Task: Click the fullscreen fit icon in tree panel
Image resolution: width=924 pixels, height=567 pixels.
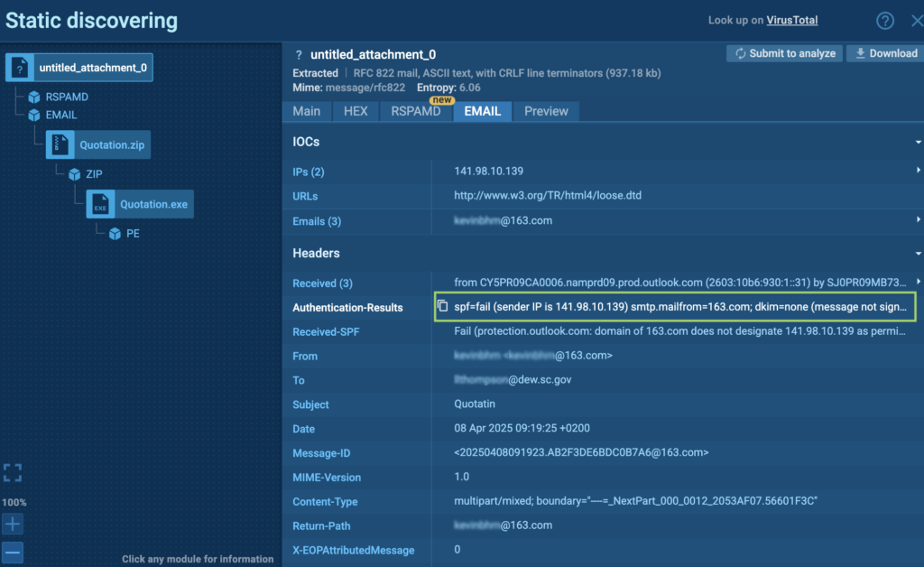Action: (x=13, y=472)
